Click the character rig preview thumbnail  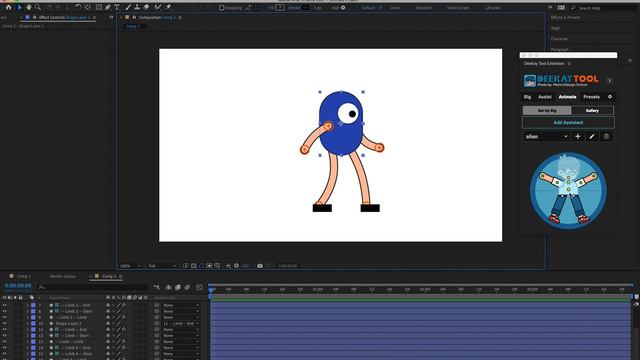568,190
